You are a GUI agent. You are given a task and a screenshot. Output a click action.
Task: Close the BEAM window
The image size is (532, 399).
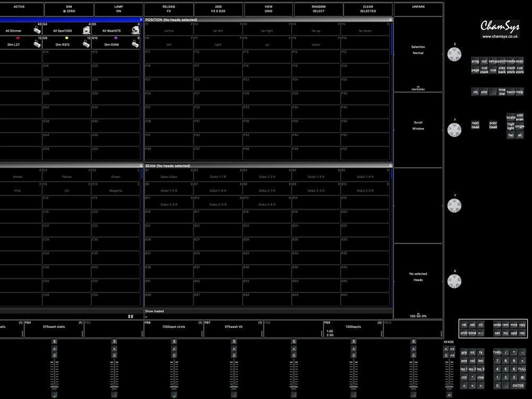click(391, 166)
